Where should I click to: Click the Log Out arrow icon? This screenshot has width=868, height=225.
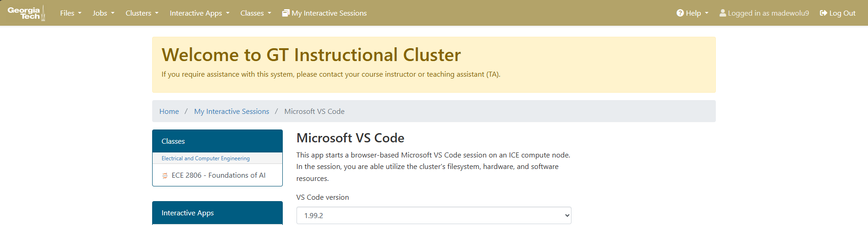[824, 13]
